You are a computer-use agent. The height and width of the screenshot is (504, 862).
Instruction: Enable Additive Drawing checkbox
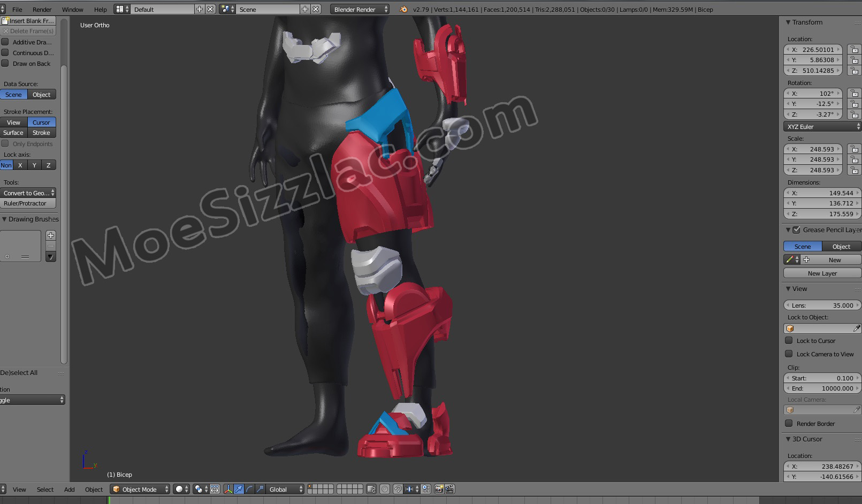(x=5, y=42)
